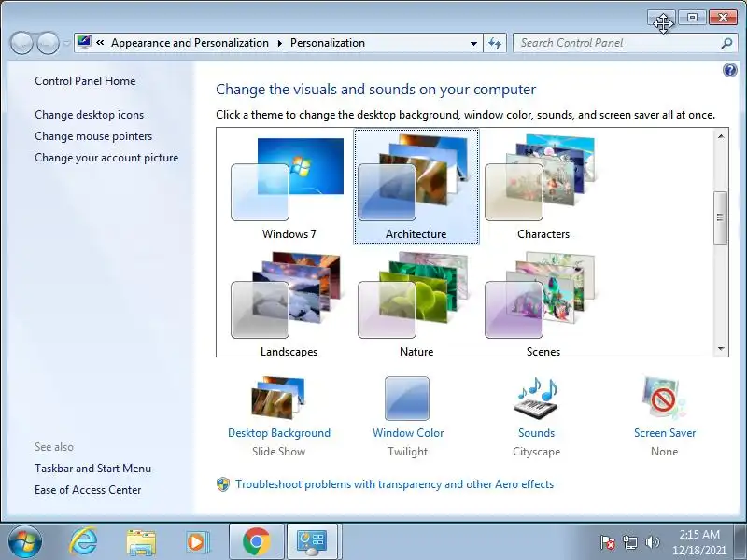Click the theme list scrollbar thumb
Screen dimensions: 747x560
click(720, 217)
